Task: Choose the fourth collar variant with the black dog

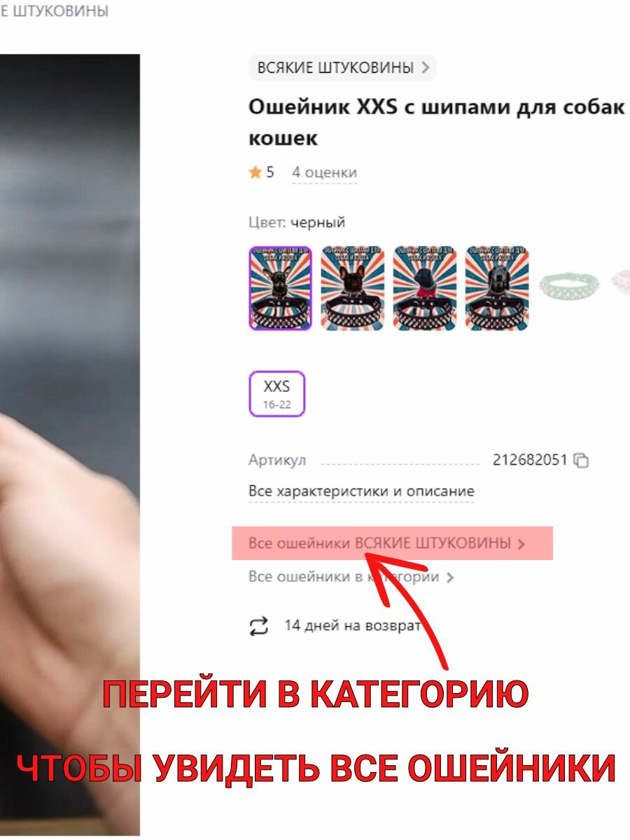Action: (497, 288)
